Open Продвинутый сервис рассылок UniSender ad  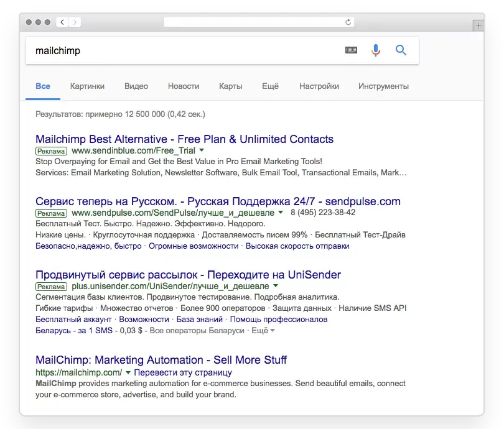click(x=188, y=275)
